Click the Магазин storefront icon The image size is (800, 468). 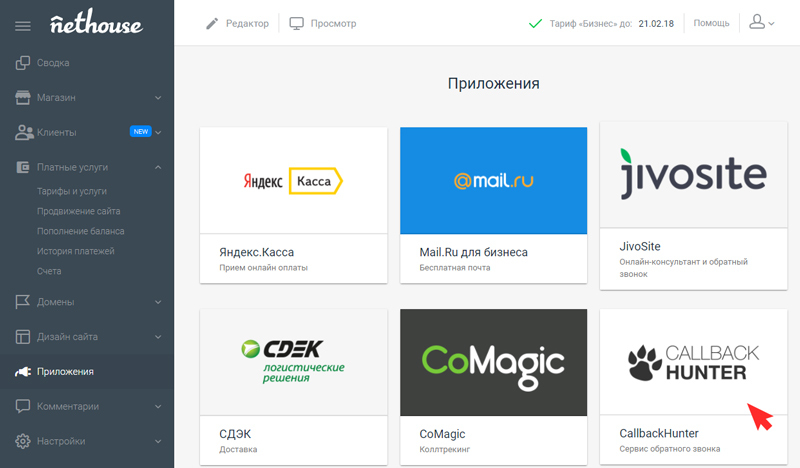click(x=22, y=97)
